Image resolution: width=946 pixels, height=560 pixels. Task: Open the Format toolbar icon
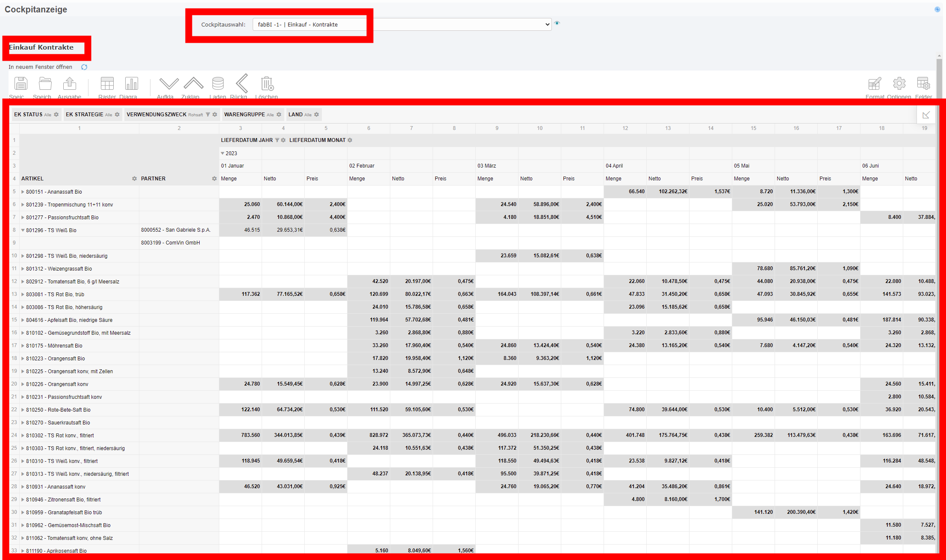(875, 84)
